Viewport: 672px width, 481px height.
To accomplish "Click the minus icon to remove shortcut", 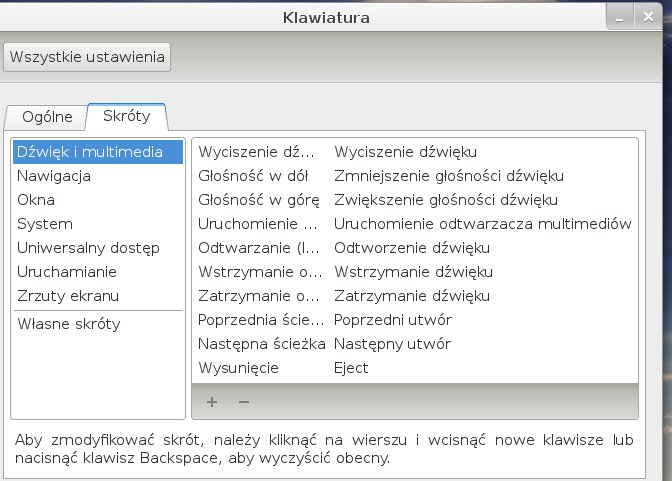I will tap(243, 401).
